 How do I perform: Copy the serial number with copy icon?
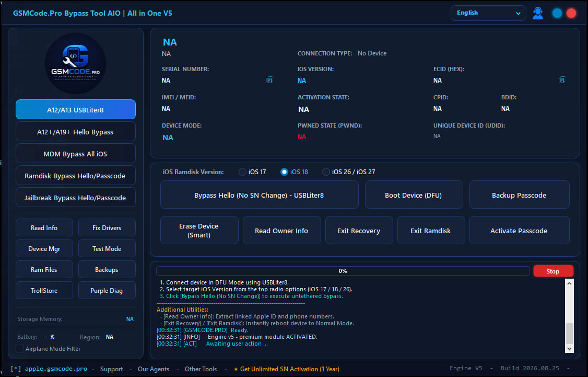[x=269, y=80]
